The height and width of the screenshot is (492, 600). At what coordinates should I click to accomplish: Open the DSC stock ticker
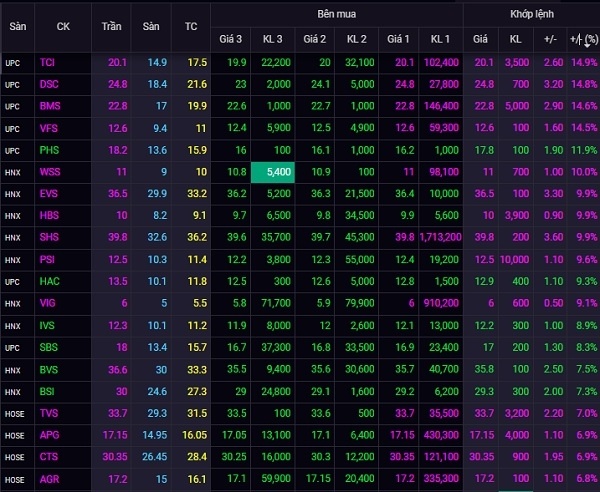point(49,84)
